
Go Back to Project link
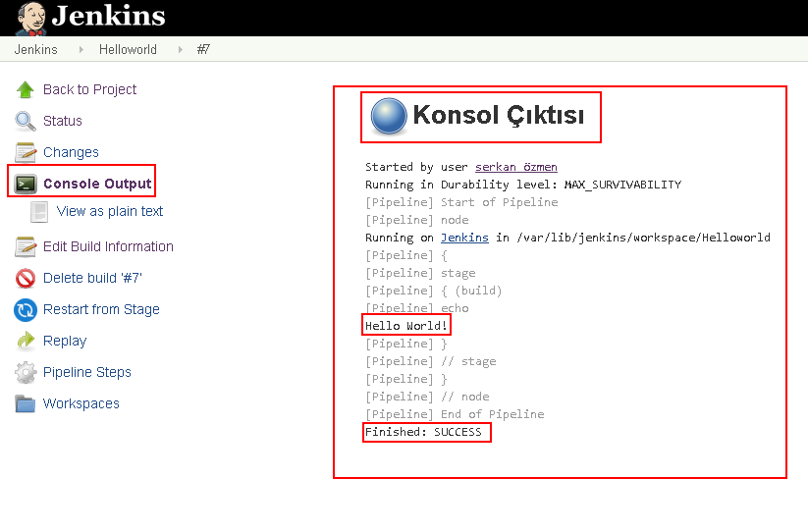click(89, 89)
